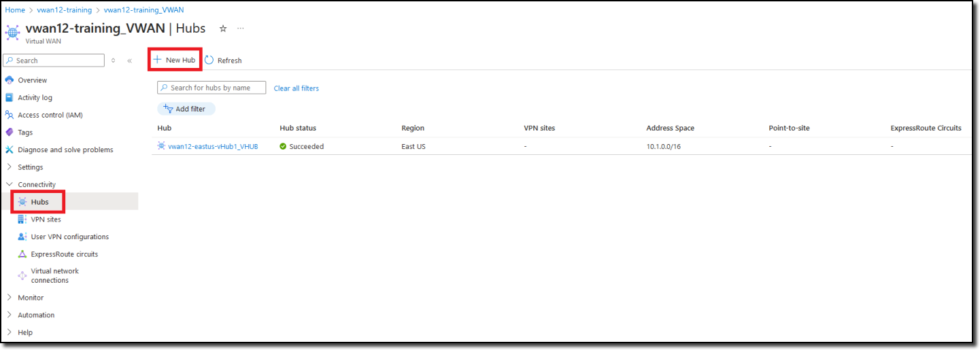980x350 pixels.
Task: Click the magnifier icon in sidebar Search
Action: coord(10,60)
